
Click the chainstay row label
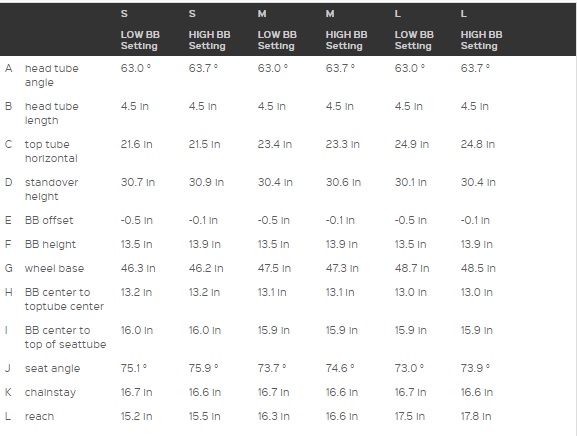point(50,393)
